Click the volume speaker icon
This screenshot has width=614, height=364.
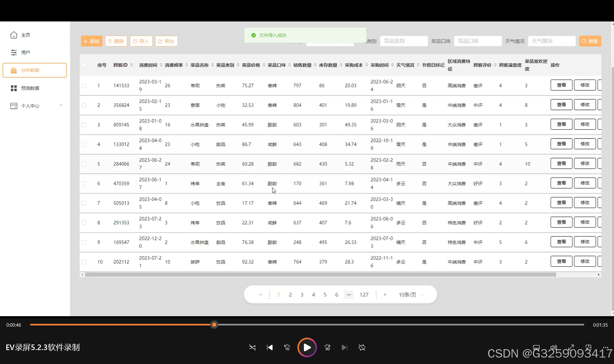click(553, 347)
